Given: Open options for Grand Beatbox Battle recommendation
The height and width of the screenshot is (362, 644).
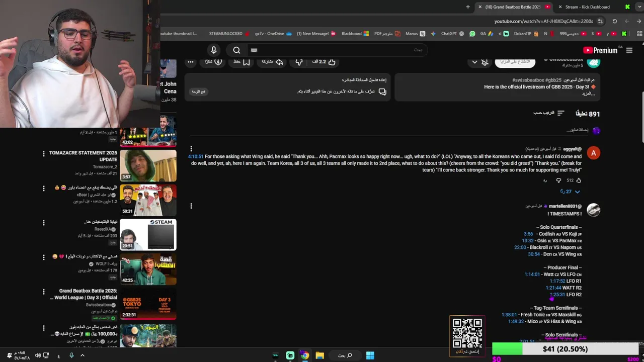Looking at the screenshot, I should tap(44, 292).
